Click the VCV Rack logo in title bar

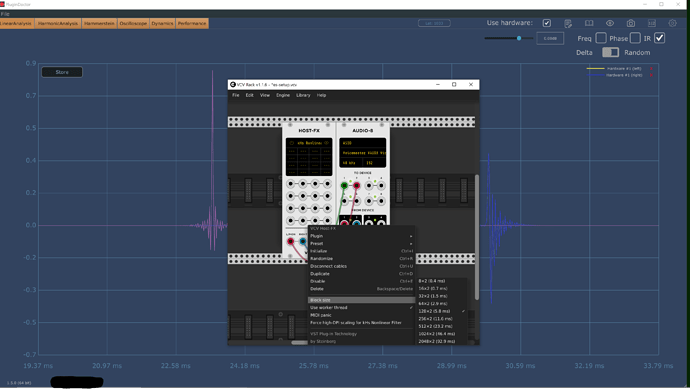tap(233, 84)
